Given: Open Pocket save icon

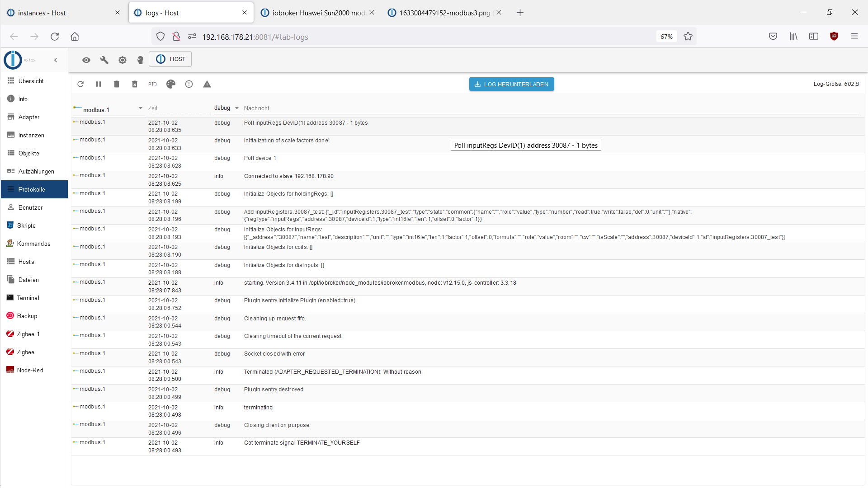Looking at the screenshot, I should coord(773,37).
